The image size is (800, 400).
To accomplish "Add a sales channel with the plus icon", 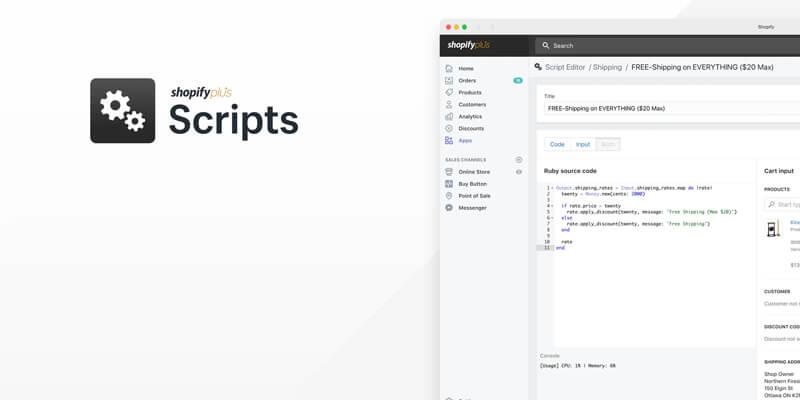I will [519, 160].
